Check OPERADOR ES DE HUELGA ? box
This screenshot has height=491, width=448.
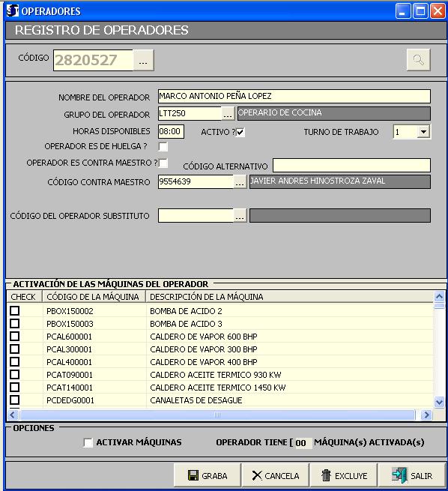pyautogui.click(x=163, y=146)
